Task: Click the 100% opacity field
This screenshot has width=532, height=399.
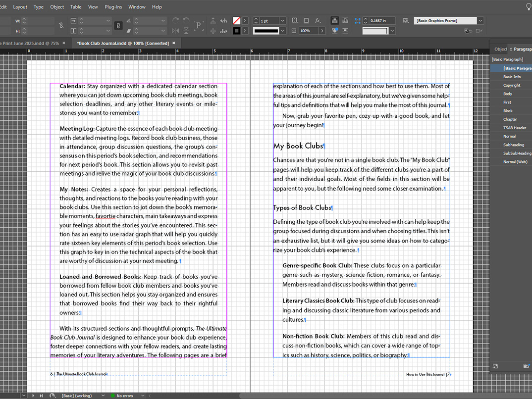Action: 309,31
